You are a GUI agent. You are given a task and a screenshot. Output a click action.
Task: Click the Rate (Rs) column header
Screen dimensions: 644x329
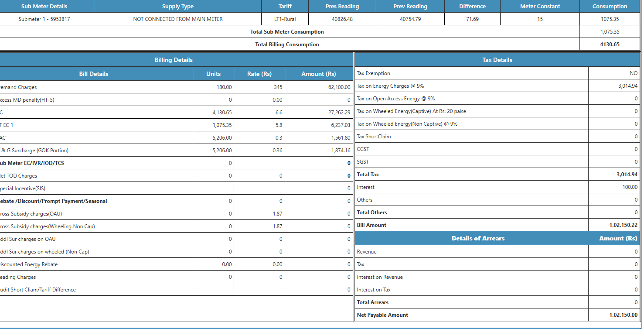(x=259, y=74)
